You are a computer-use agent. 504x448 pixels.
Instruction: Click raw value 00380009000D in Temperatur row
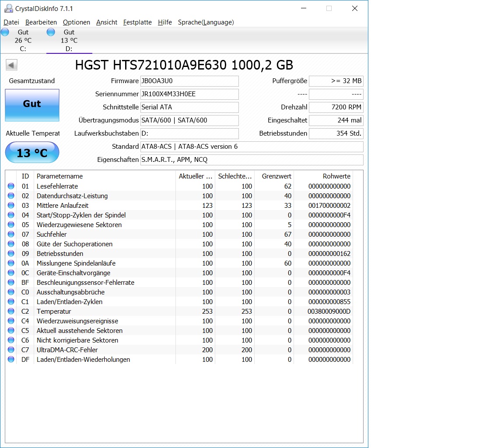(x=329, y=311)
